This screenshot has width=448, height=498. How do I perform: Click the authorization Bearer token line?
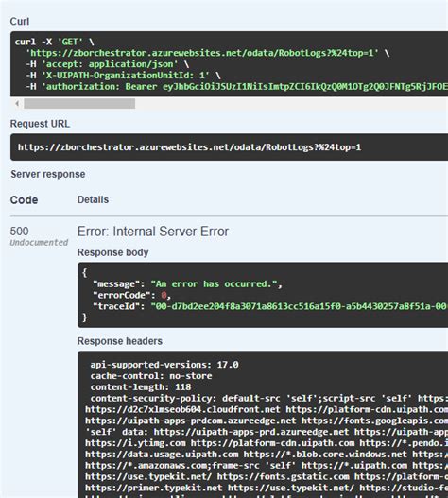click(236, 86)
